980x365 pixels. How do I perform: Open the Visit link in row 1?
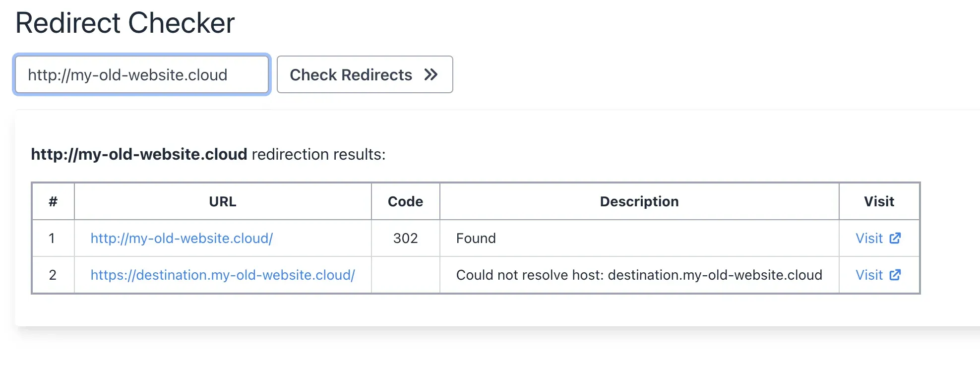869,239
